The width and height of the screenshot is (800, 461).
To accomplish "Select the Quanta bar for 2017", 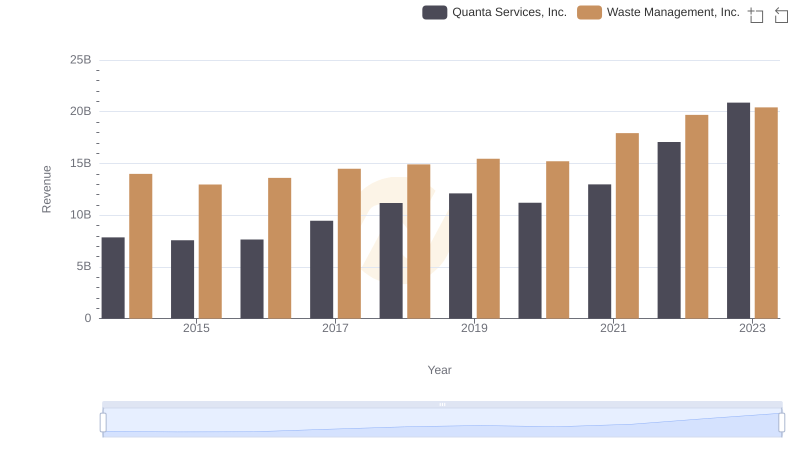I will (x=321, y=270).
